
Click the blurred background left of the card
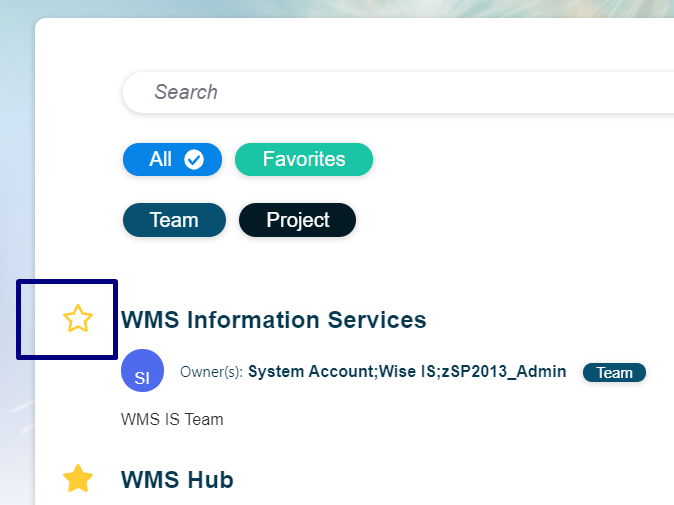pyautogui.click(x=17, y=172)
